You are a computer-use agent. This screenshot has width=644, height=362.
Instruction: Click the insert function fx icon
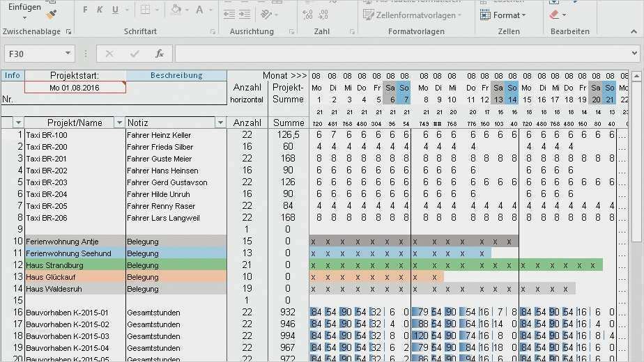(160, 54)
